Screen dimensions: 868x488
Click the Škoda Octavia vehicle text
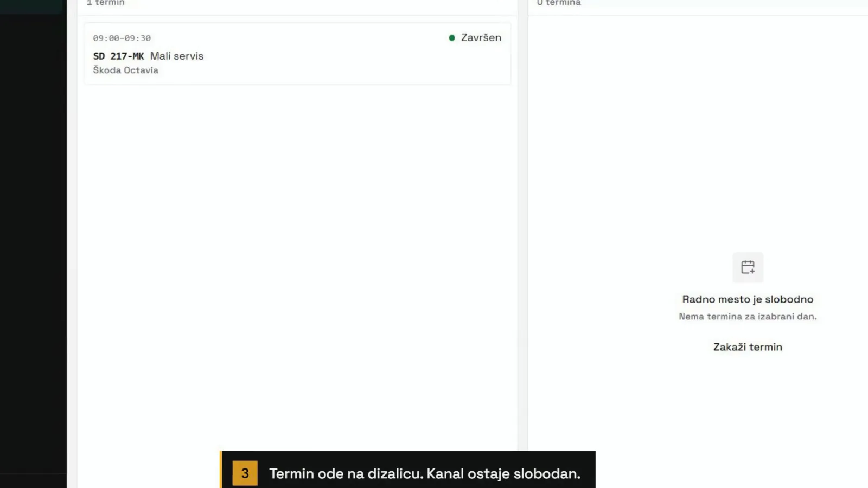(126, 70)
